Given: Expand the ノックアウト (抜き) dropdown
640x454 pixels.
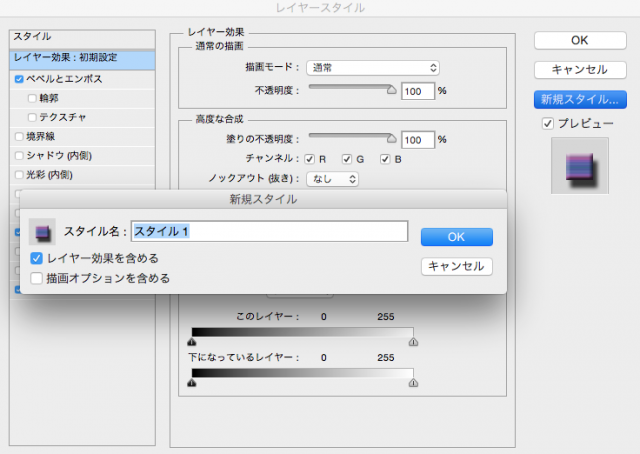Looking at the screenshot, I should pos(331,179).
